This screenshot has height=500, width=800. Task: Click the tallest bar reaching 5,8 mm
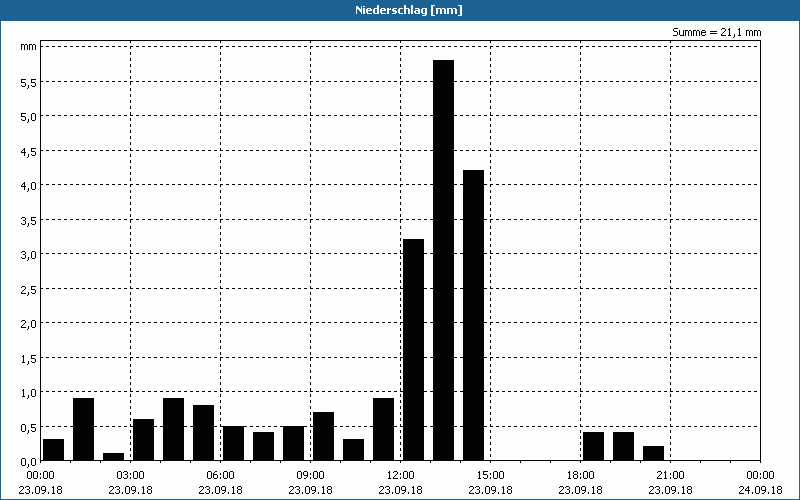(x=443, y=260)
